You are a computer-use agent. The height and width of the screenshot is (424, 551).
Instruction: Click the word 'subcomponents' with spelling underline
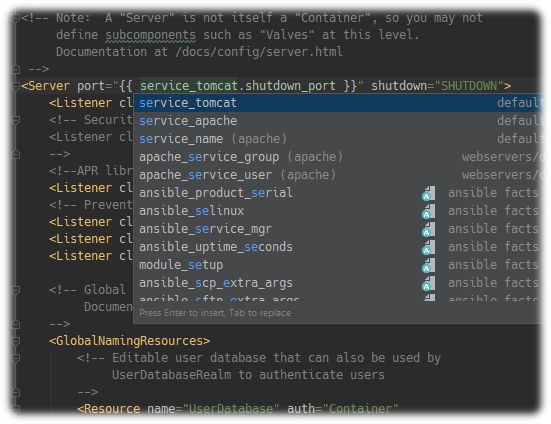tap(150, 35)
